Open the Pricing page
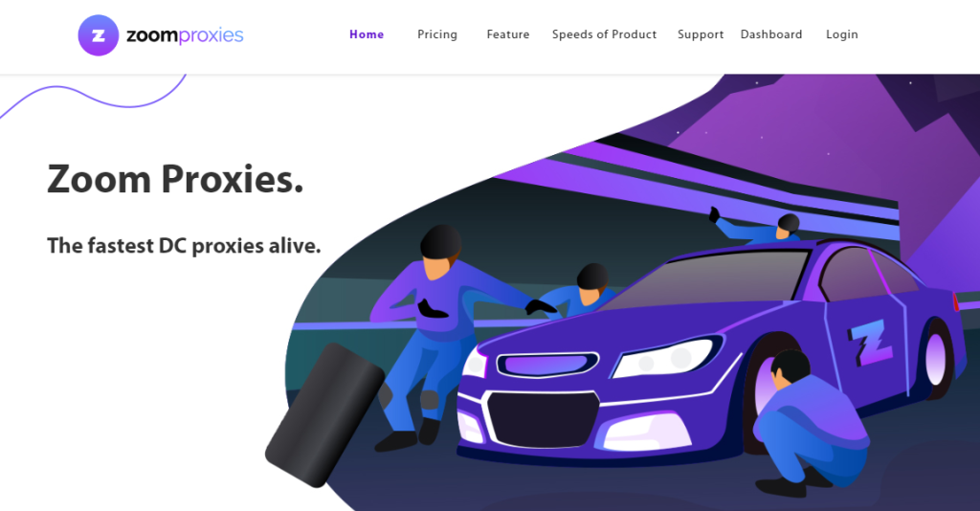Viewport: 980px width, 511px height. (x=437, y=34)
